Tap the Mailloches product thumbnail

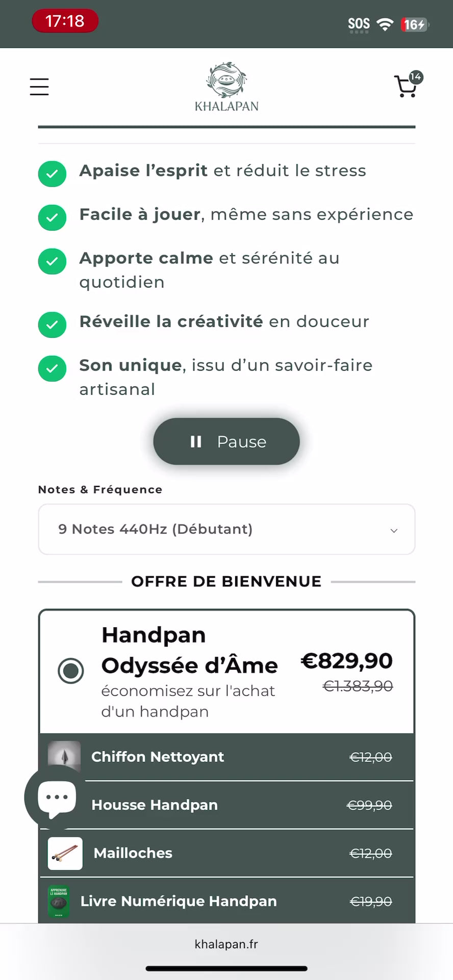tap(65, 853)
